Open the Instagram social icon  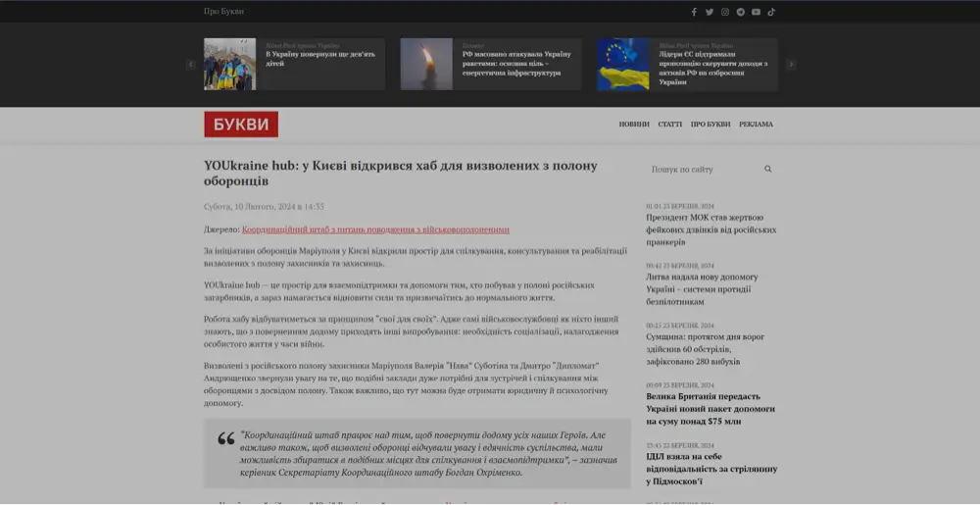tap(725, 12)
